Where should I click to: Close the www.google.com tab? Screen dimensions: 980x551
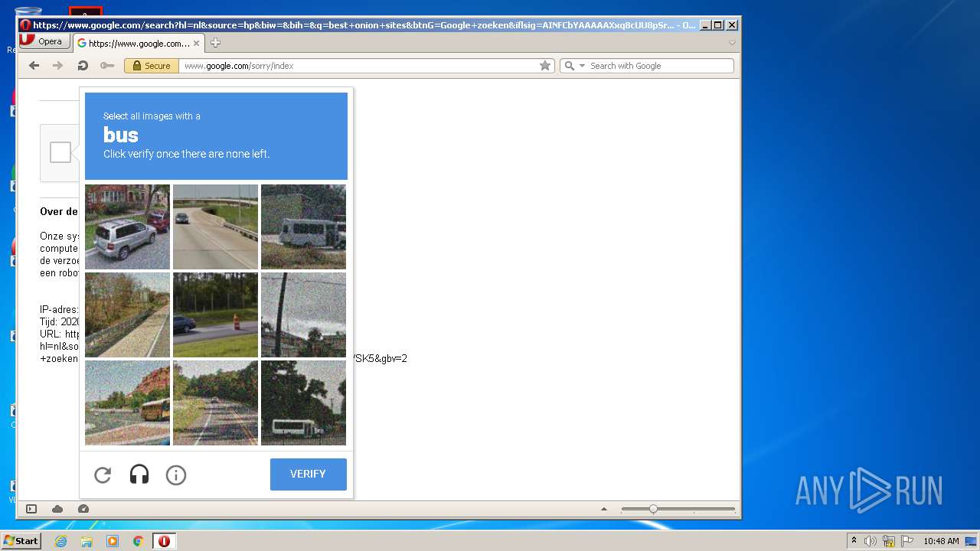tap(196, 44)
